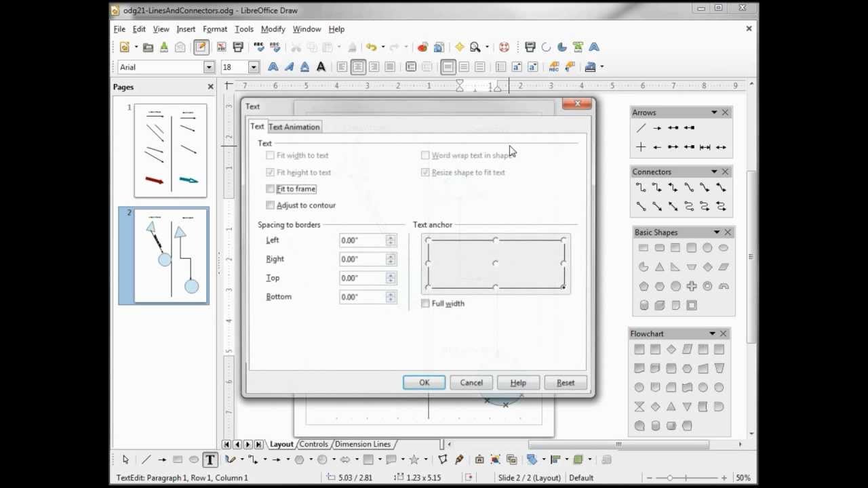Open the Modify menu
This screenshot has width=868, height=488.
click(x=273, y=29)
